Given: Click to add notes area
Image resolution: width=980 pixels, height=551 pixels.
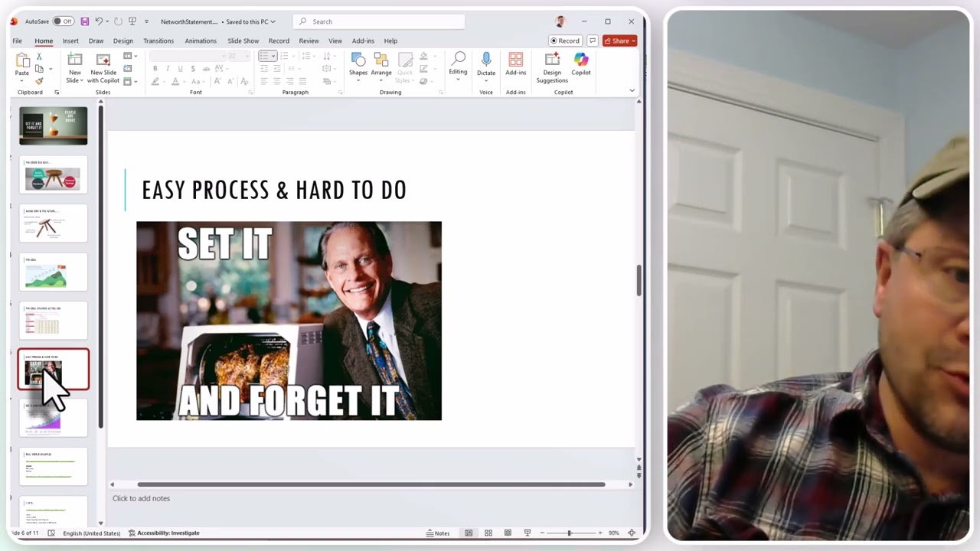Looking at the screenshot, I should [x=141, y=498].
